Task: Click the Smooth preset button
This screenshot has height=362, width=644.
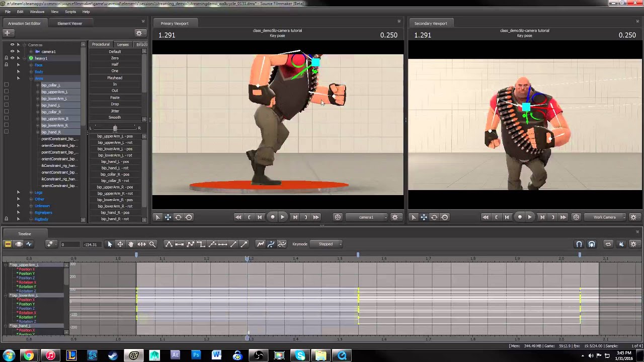Action: (x=115, y=117)
